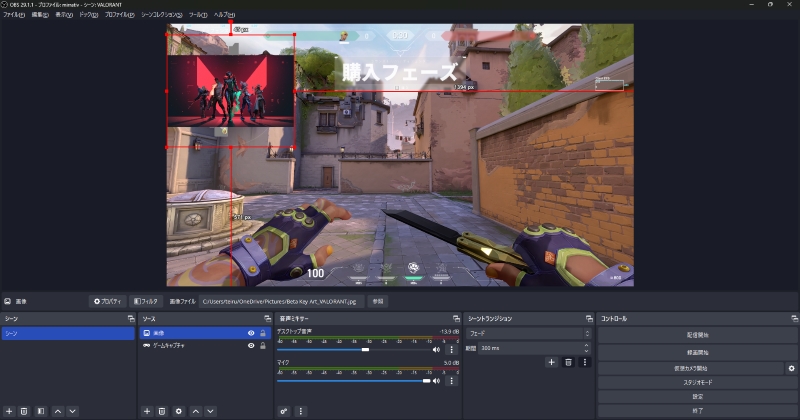Toggle visibility of 画像 source

(x=251, y=333)
